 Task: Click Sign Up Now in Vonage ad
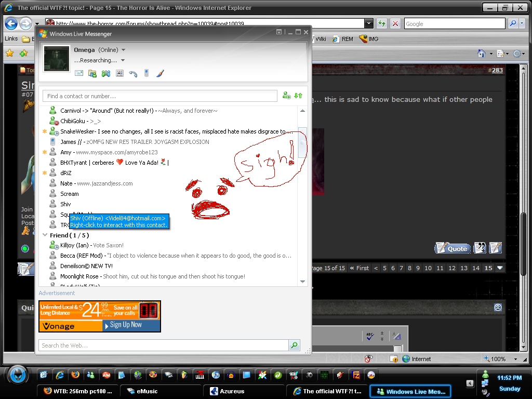point(125,325)
